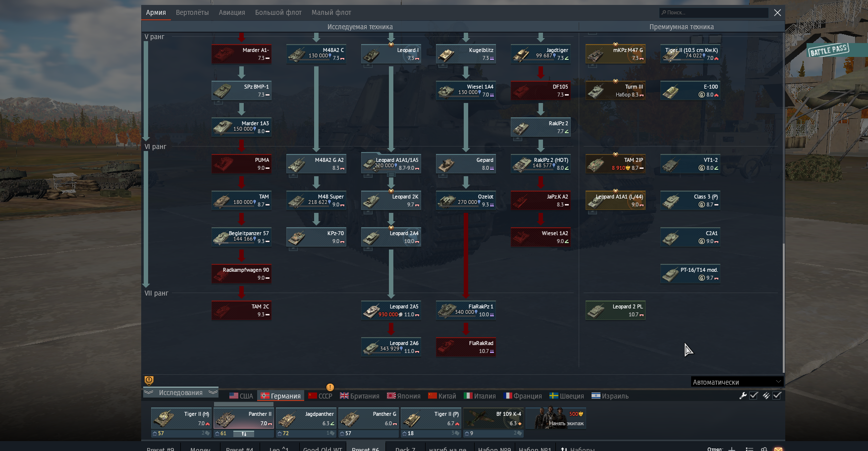Switch to the Авиация tab

[232, 12]
